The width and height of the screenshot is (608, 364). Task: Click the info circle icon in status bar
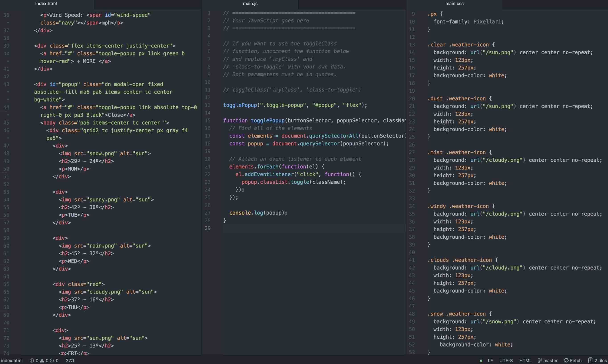[52, 361]
